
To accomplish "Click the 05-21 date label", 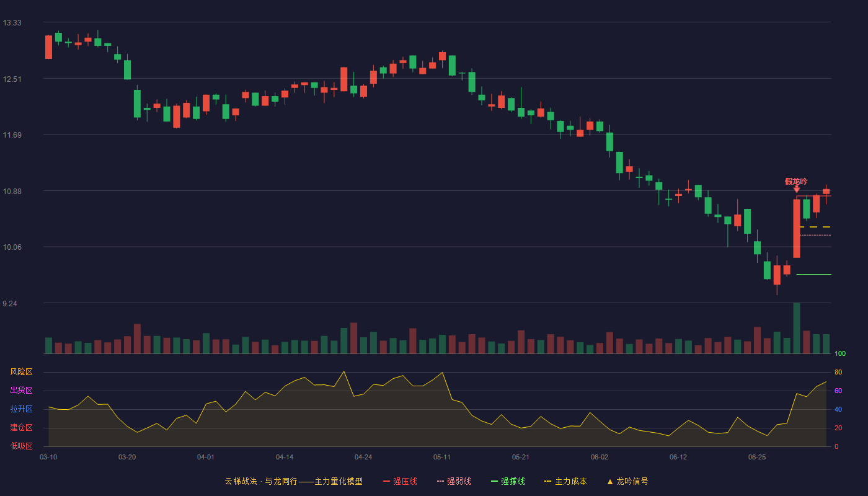I will [x=521, y=457].
